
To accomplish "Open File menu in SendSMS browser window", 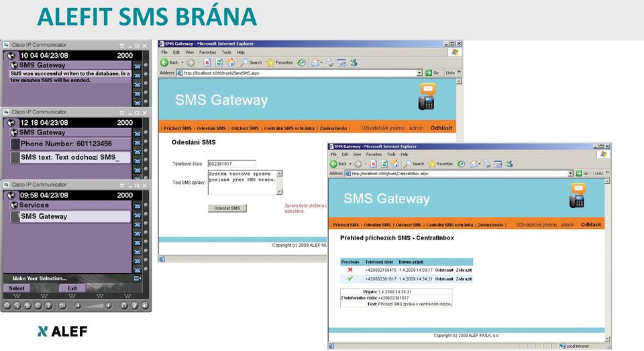I will pyautogui.click(x=164, y=52).
